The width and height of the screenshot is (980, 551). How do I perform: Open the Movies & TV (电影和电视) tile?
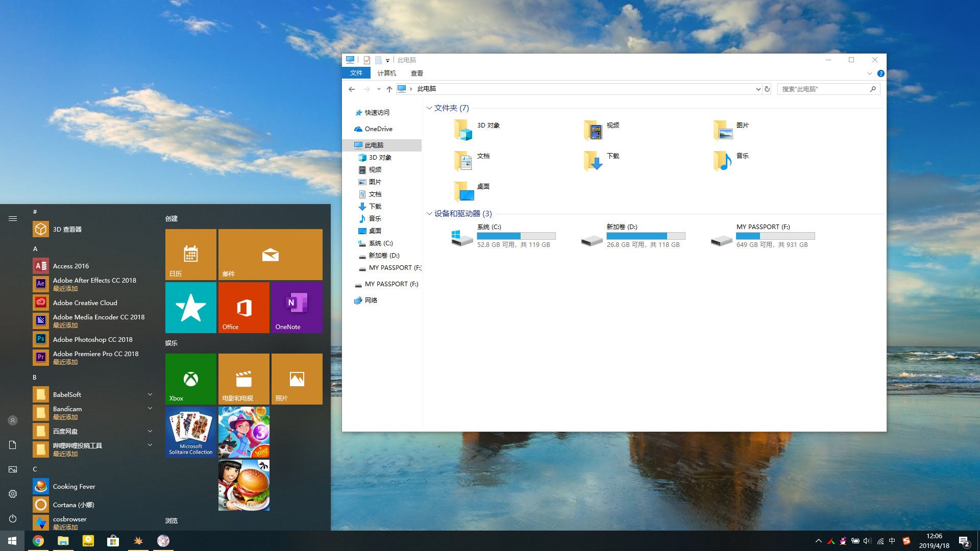(x=244, y=379)
